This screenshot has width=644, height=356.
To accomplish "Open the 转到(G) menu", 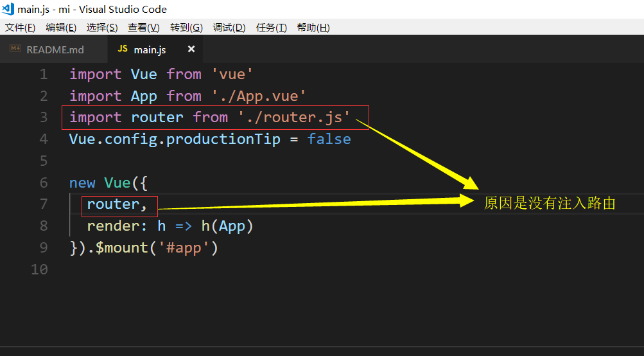I will click(186, 28).
